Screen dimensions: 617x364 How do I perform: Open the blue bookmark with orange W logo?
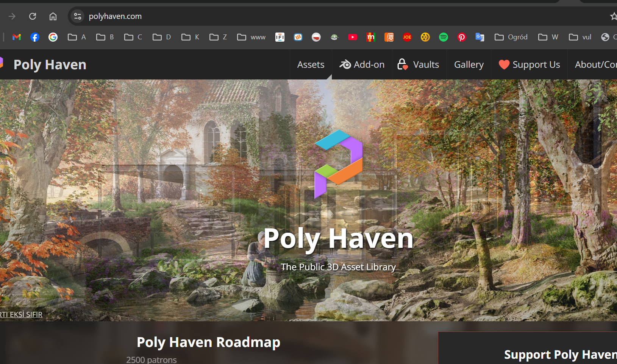click(298, 37)
